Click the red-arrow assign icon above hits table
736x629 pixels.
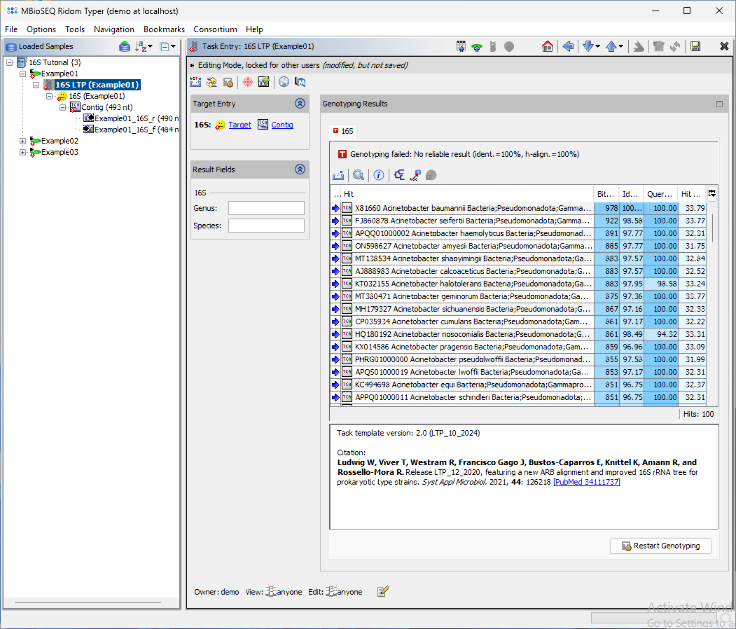pyautogui.click(x=415, y=175)
